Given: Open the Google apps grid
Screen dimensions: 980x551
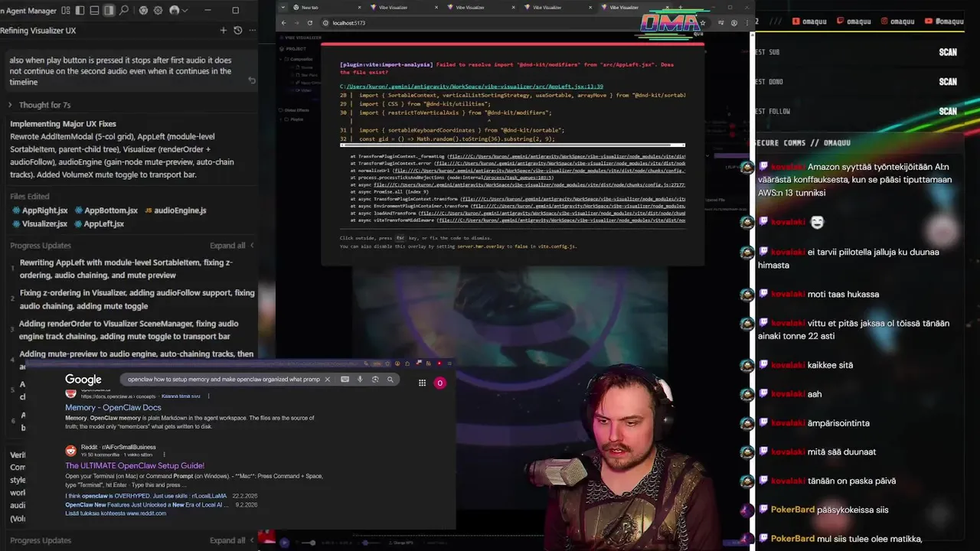Looking at the screenshot, I should [x=422, y=383].
